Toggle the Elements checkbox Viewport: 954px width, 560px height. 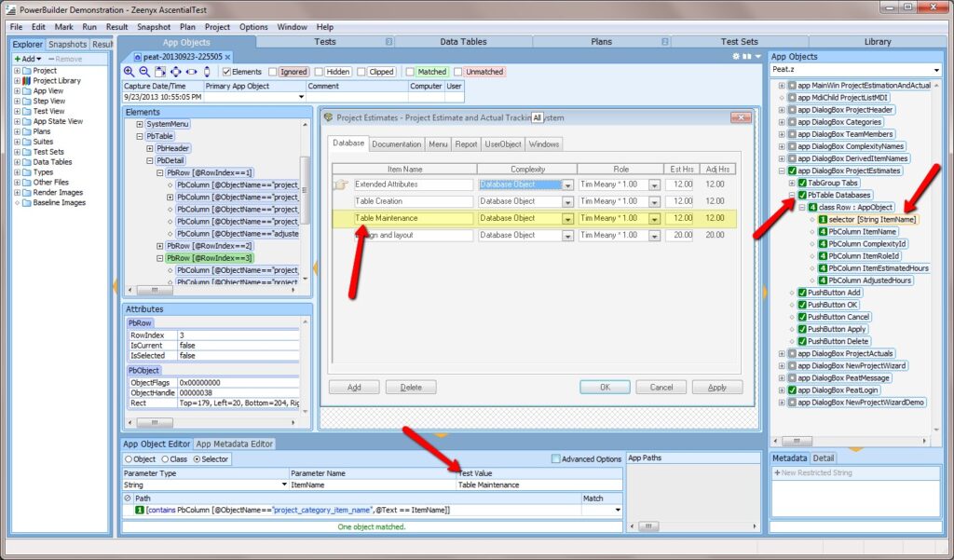225,72
